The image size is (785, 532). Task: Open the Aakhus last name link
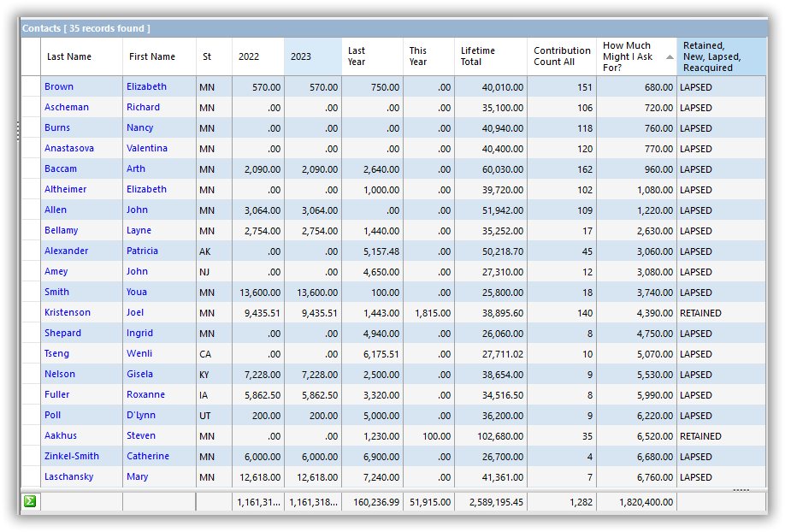click(x=61, y=436)
